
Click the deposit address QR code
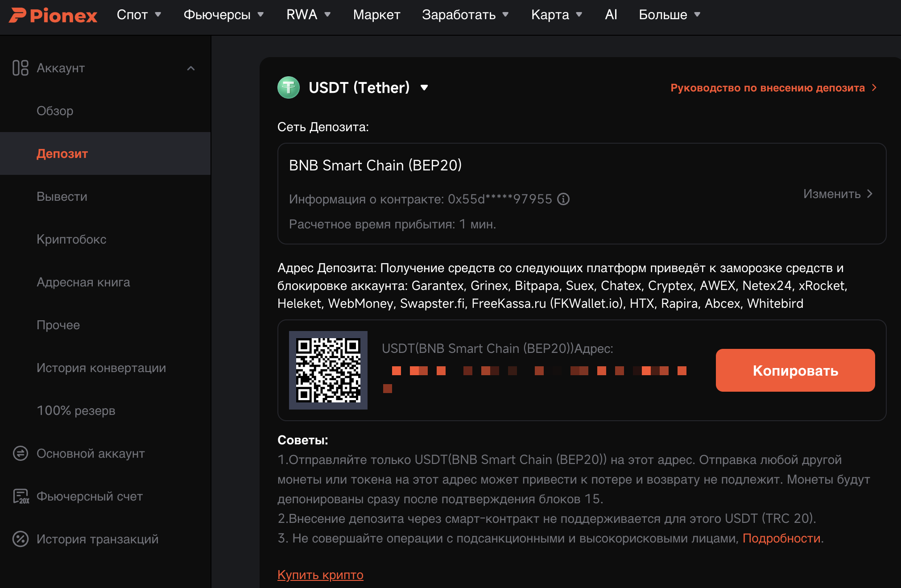(x=328, y=370)
